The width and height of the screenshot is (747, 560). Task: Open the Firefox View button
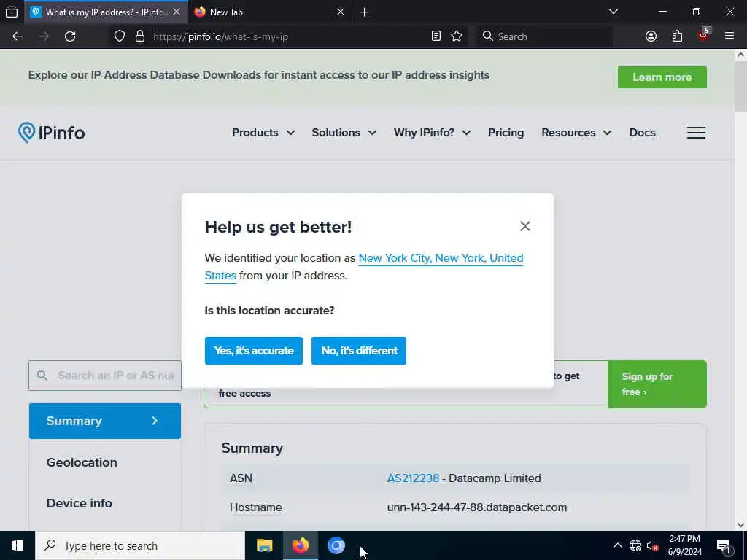click(12, 12)
